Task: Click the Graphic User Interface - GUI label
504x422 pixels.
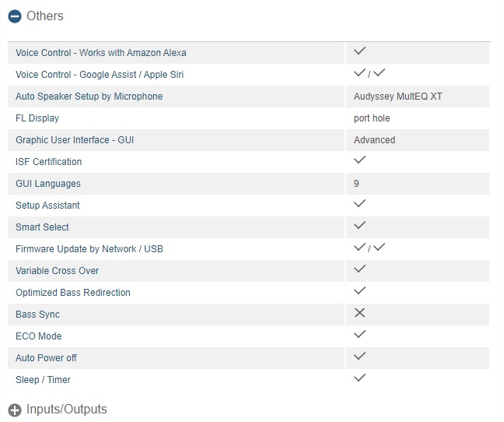Action: point(80,140)
